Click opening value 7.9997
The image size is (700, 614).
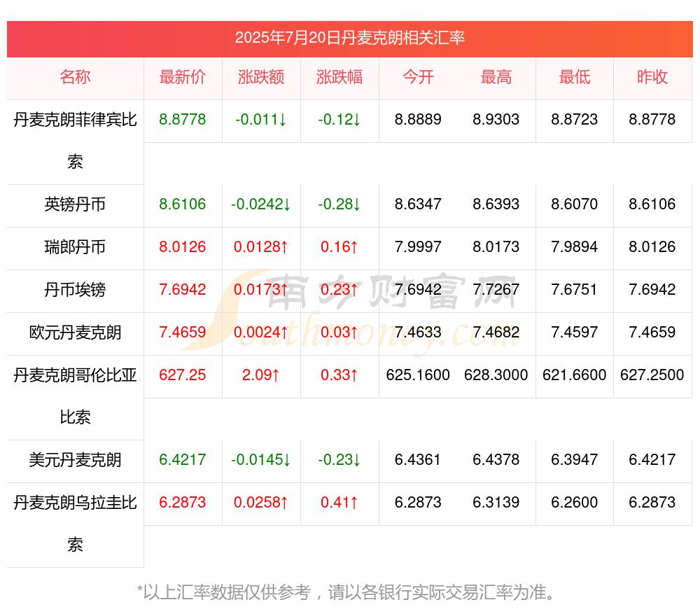click(x=418, y=247)
